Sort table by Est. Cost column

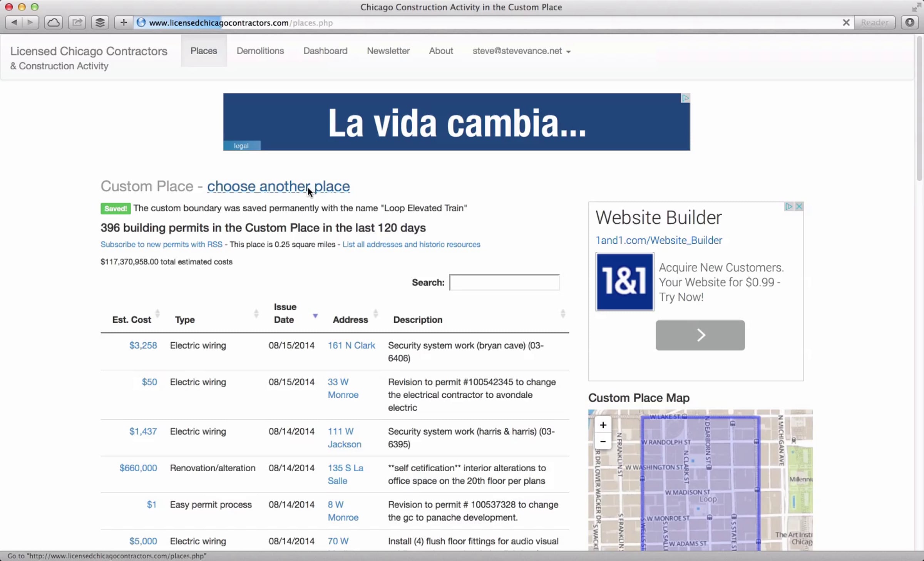click(132, 320)
